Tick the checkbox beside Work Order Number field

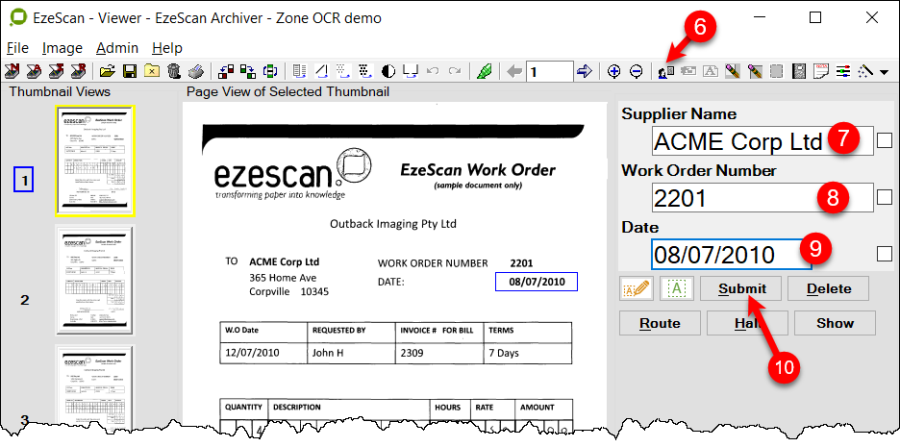pyautogui.click(x=884, y=197)
